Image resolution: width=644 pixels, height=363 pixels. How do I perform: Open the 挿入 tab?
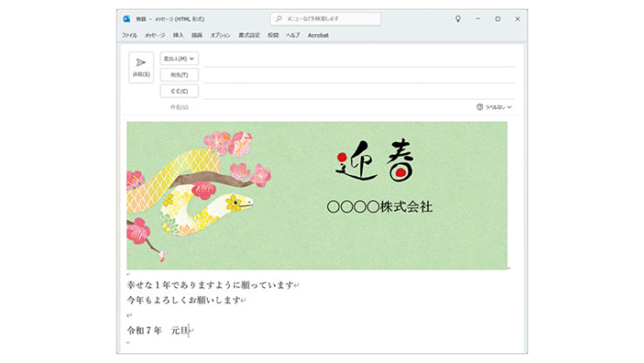click(178, 35)
